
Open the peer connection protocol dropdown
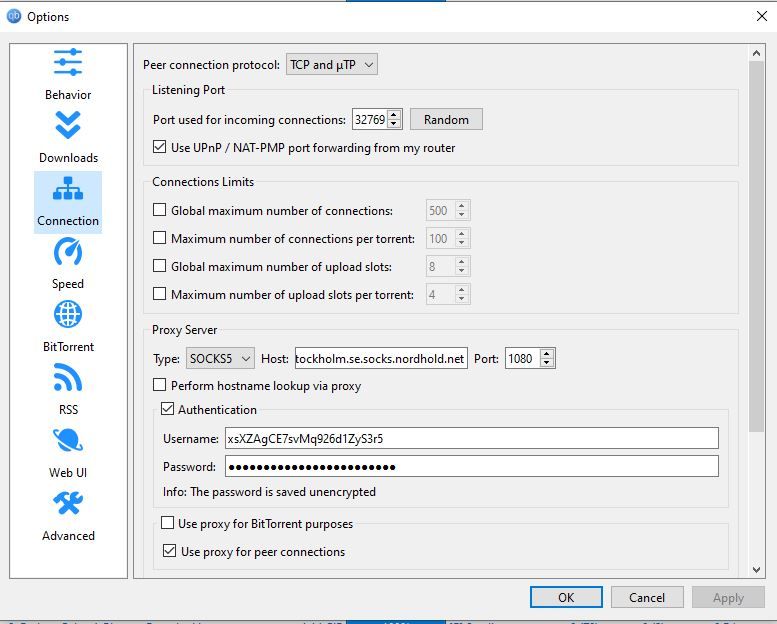331,65
